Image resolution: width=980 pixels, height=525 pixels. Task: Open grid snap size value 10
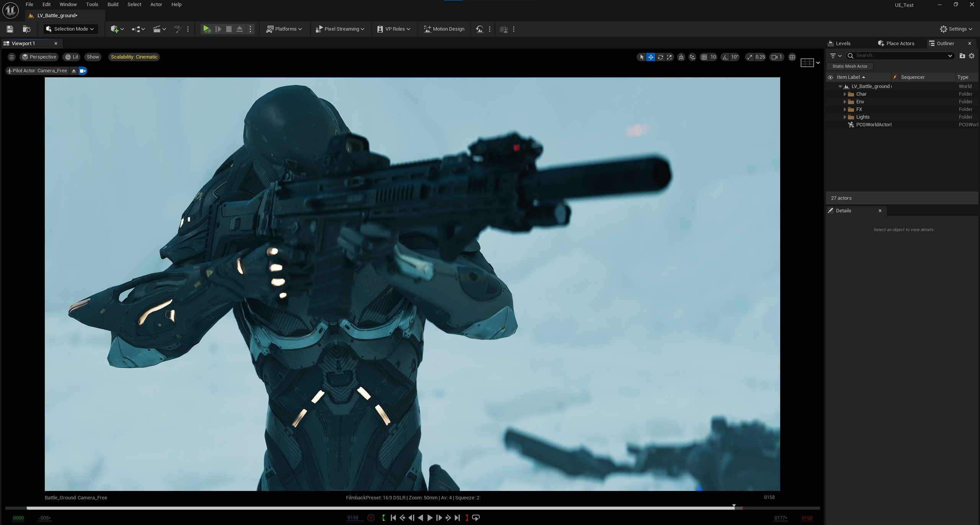click(713, 57)
